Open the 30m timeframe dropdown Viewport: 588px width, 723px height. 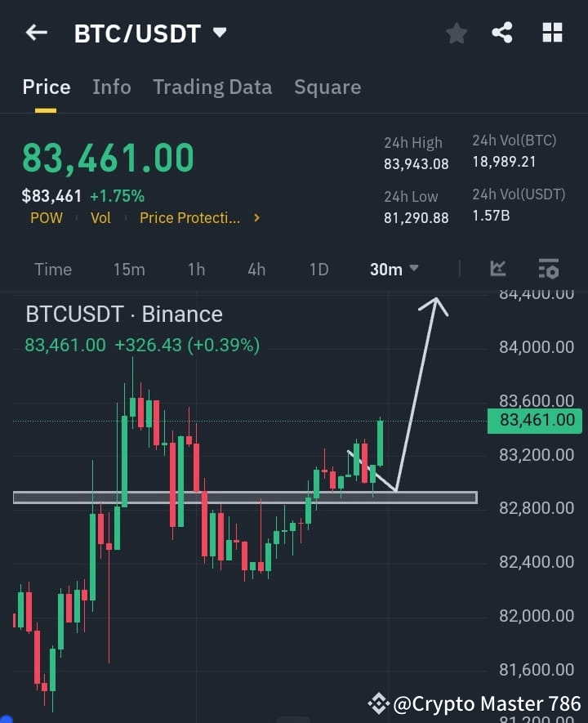394,269
